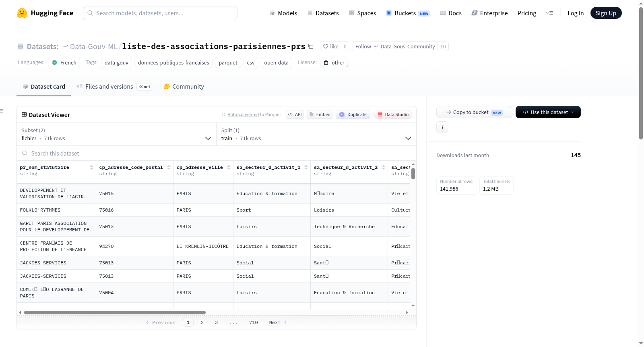
Task: Go to page 3 of results
Action: tap(216, 322)
